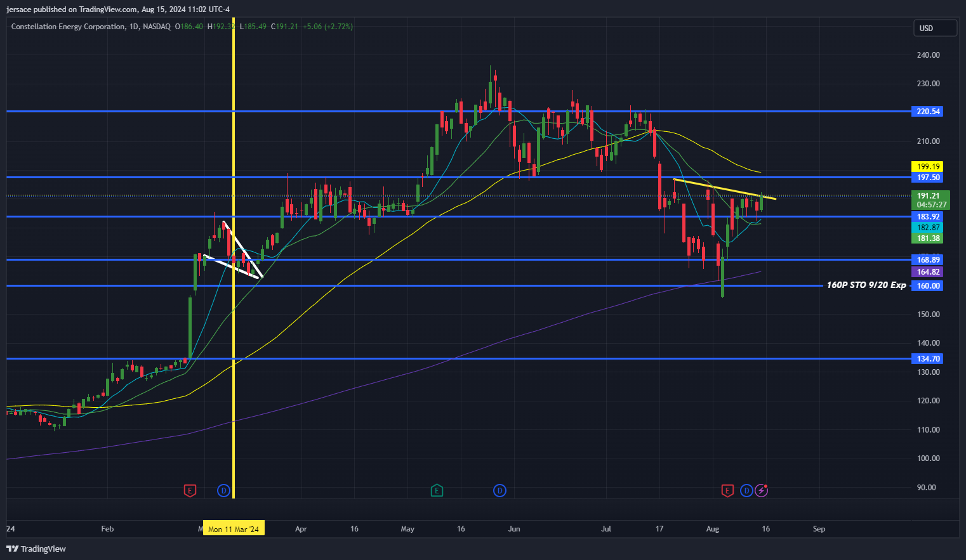Click the 210.00 price axis value

point(928,141)
